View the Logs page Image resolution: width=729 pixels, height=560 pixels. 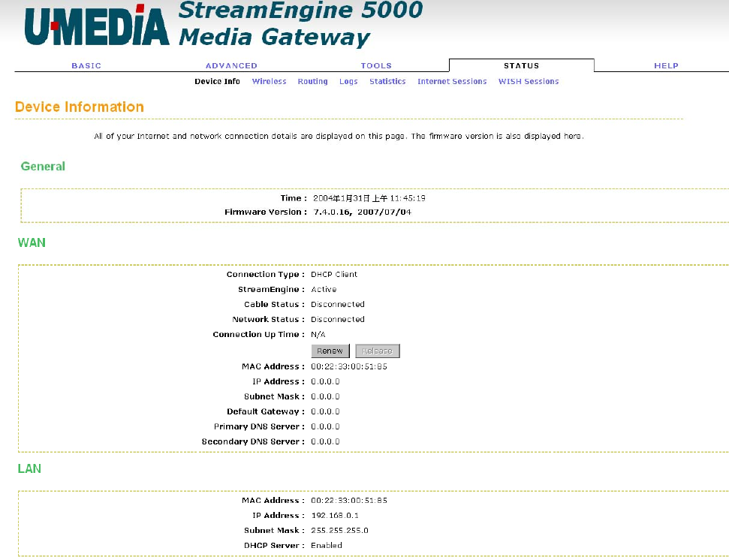tap(348, 81)
